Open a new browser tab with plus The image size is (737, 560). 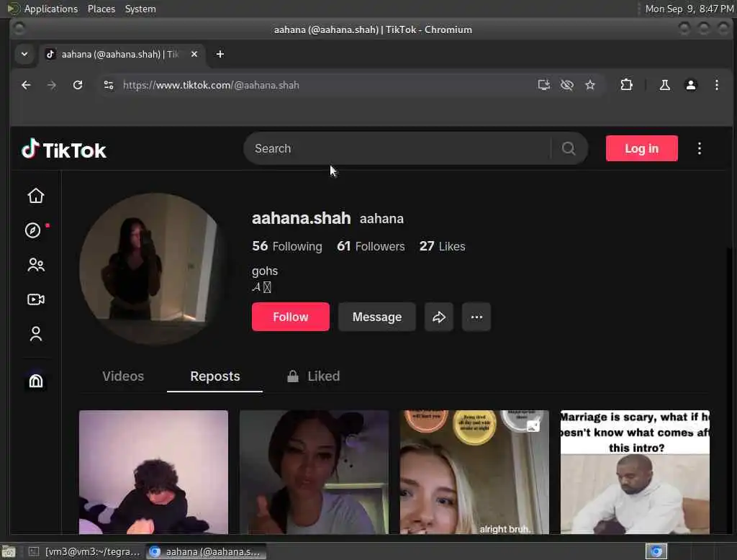click(x=220, y=54)
